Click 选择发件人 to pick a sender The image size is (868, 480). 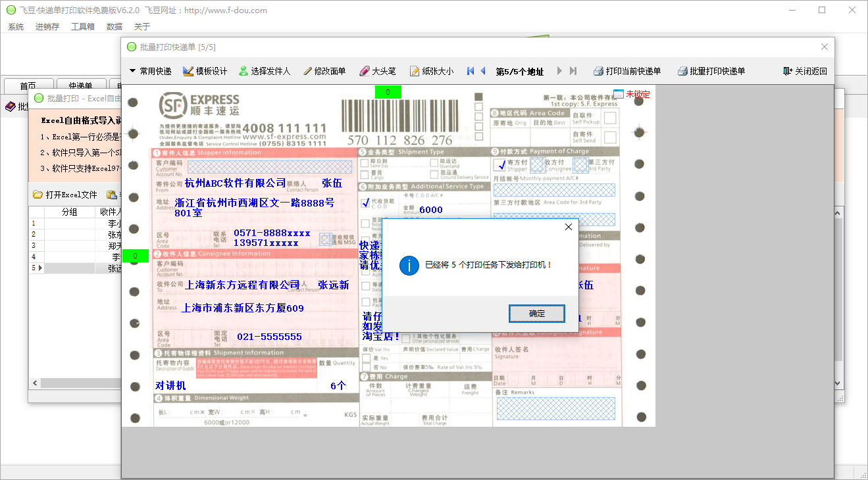coord(264,71)
